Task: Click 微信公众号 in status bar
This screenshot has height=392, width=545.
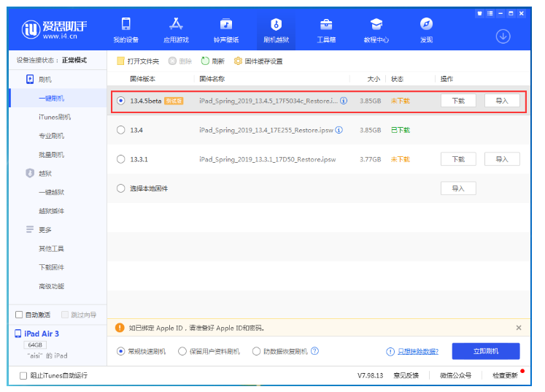Action: 456,376
